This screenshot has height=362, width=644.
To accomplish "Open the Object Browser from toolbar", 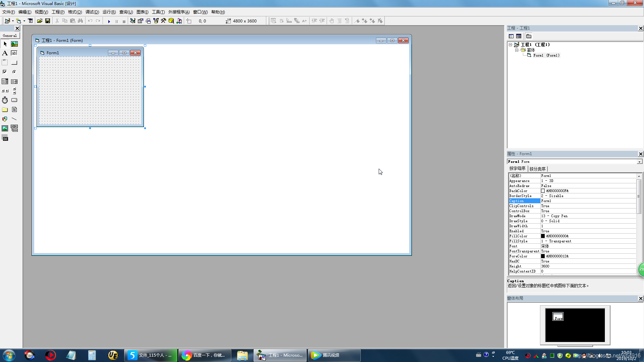I will [x=156, y=21].
